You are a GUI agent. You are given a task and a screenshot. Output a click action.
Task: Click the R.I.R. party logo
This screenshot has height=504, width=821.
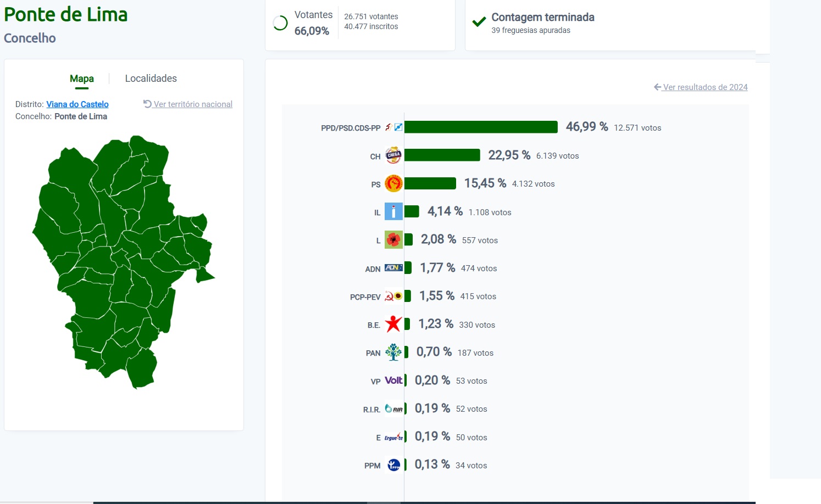click(393, 408)
